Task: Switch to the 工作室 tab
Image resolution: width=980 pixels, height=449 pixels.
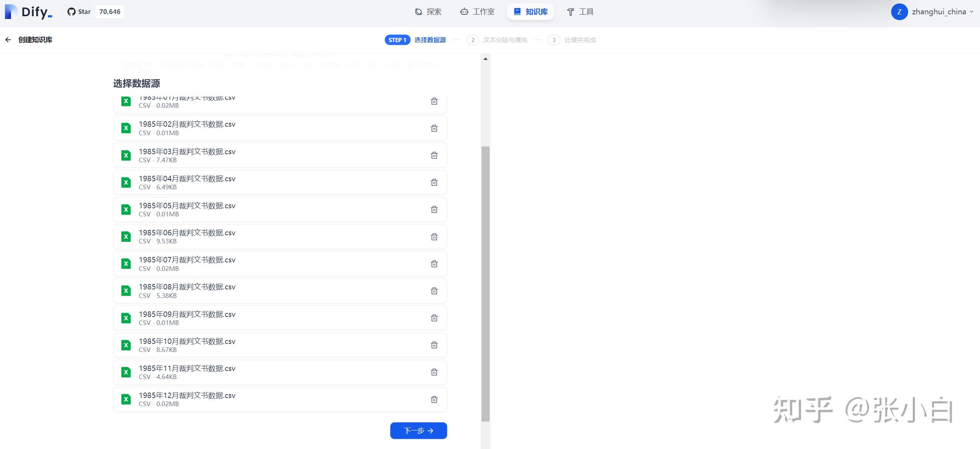Action: pyautogui.click(x=477, y=12)
